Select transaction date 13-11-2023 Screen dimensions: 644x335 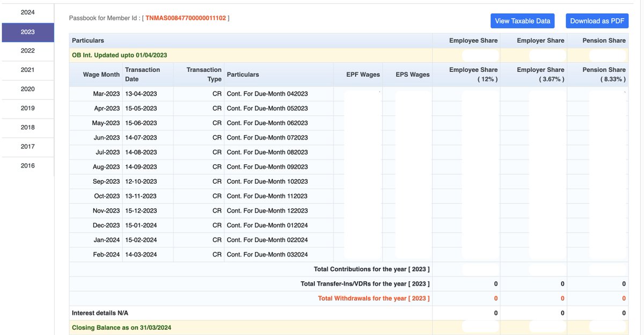tap(141, 196)
